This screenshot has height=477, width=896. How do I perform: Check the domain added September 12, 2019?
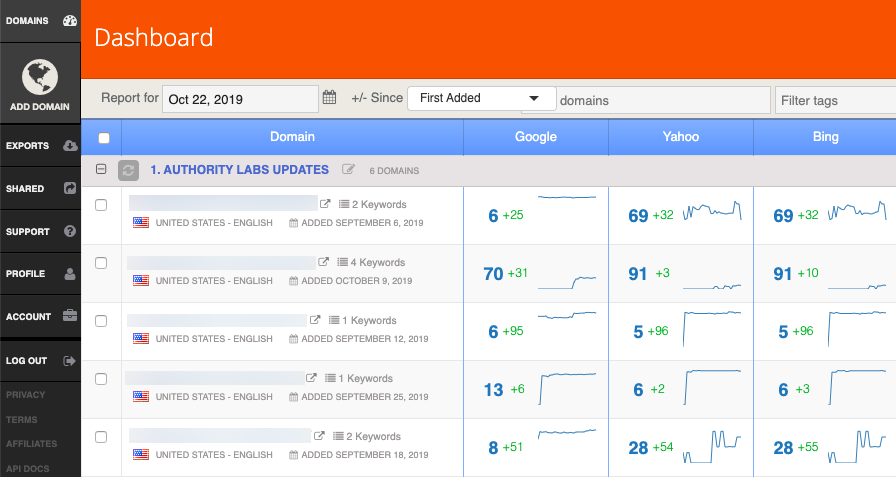pyautogui.click(x=101, y=321)
